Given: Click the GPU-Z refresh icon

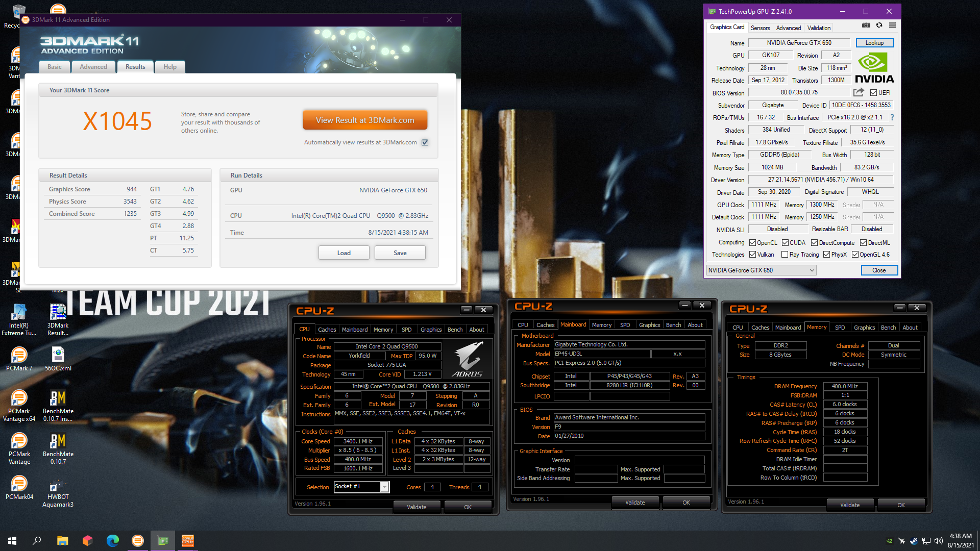Looking at the screenshot, I should coord(879,25).
